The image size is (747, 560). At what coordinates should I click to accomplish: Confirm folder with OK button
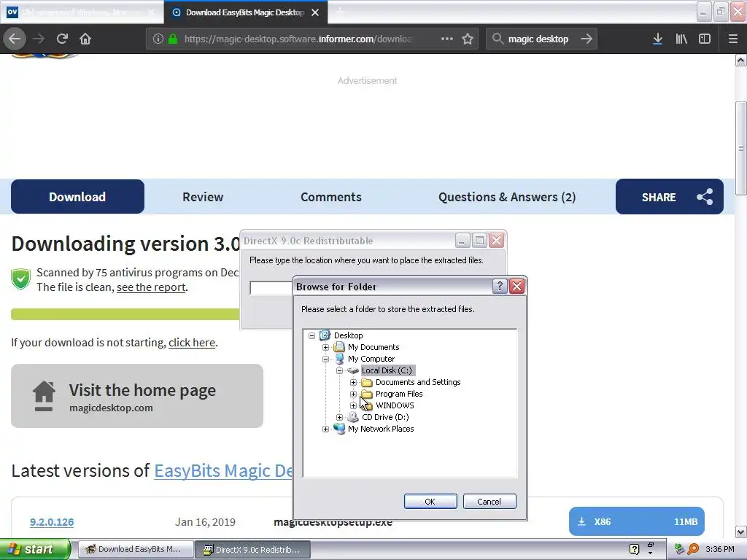430,502
